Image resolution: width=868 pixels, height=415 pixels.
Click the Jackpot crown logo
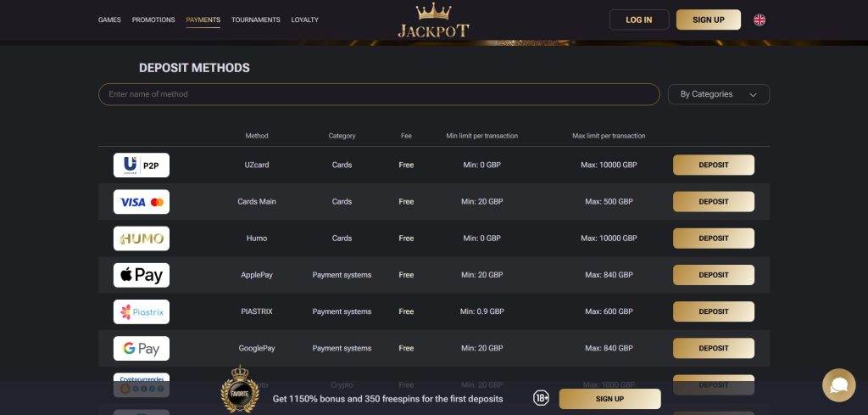[433, 21]
